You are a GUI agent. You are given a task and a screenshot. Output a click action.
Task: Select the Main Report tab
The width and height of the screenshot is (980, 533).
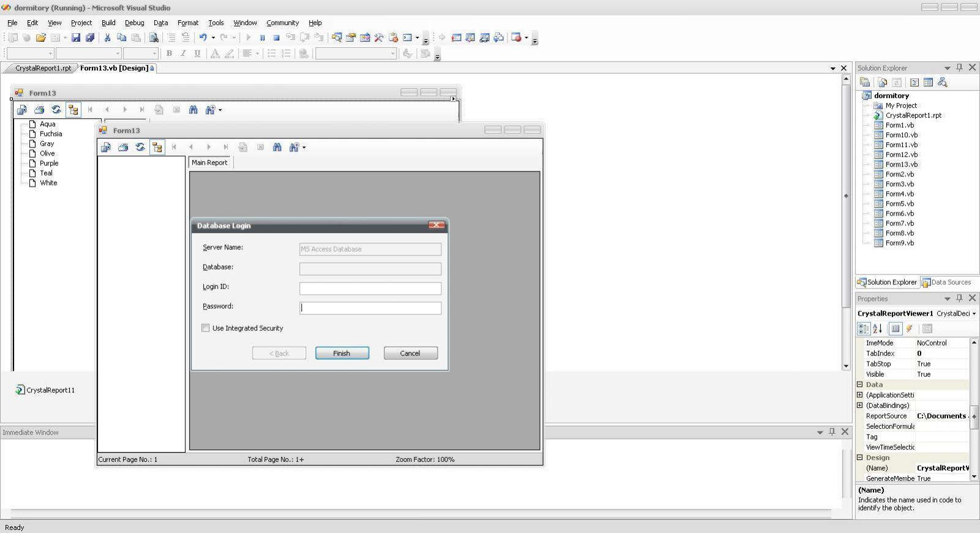[209, 162]
